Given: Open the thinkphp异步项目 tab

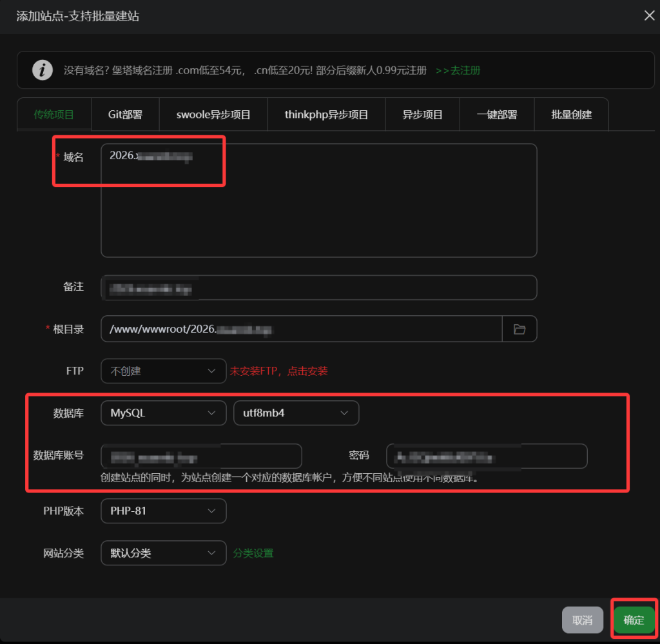Looking at the screenshot, I should coord(326,115).
